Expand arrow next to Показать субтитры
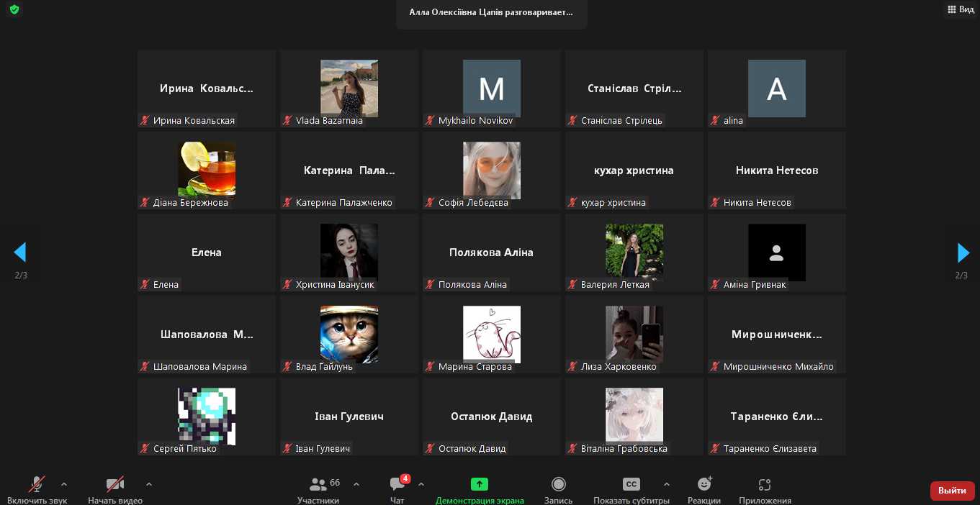 click(667, 484)
